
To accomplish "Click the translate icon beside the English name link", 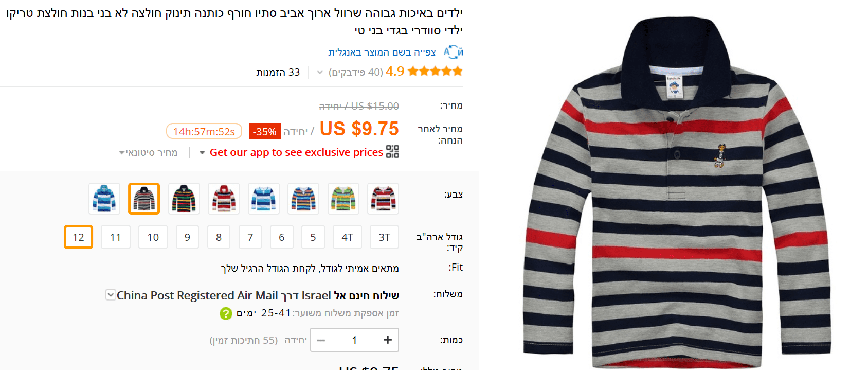I will pyautogui.click(x=453, y=52).
